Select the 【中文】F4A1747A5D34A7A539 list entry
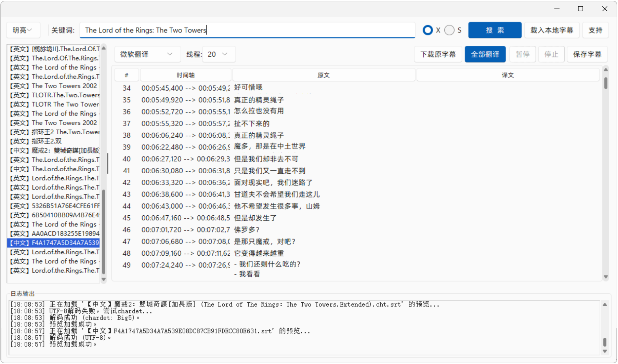Image resolution: width=618 pixels, height=364 pixels. coord(54,243)
